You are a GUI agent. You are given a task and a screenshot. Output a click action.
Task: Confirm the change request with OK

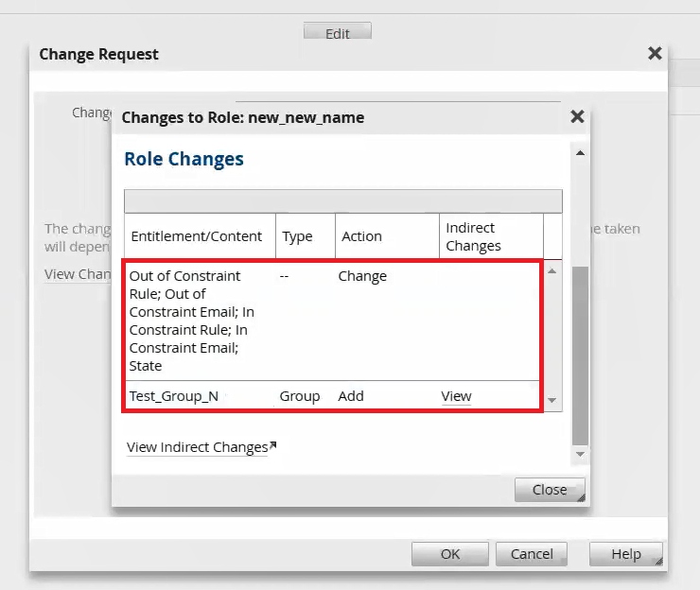click(450, 554)
